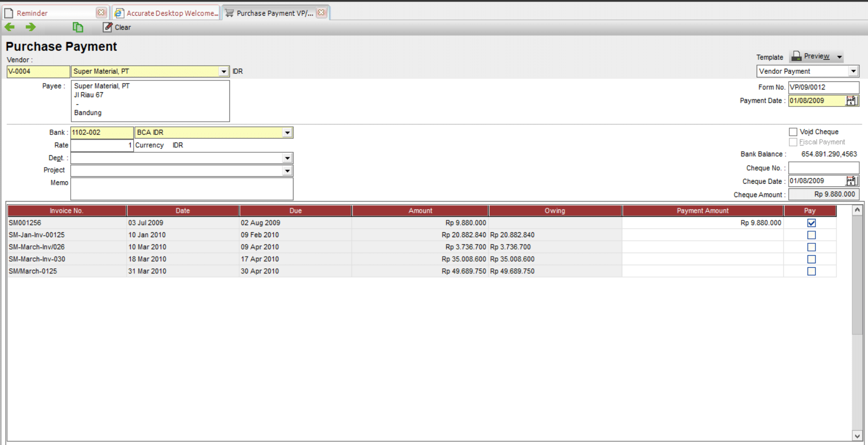Open the Cheque Date calendar picker

[x=851, y=181]
